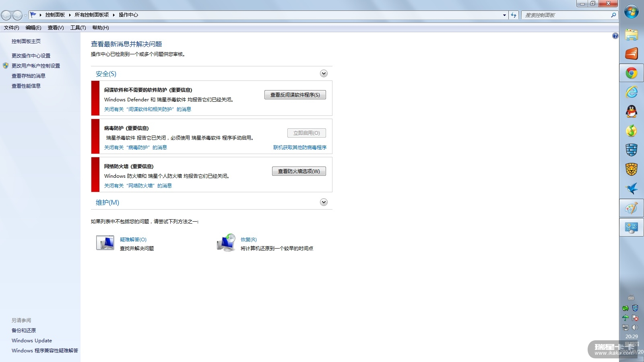Click 联机获取其他防病毒程序 link

coord(300,148)
